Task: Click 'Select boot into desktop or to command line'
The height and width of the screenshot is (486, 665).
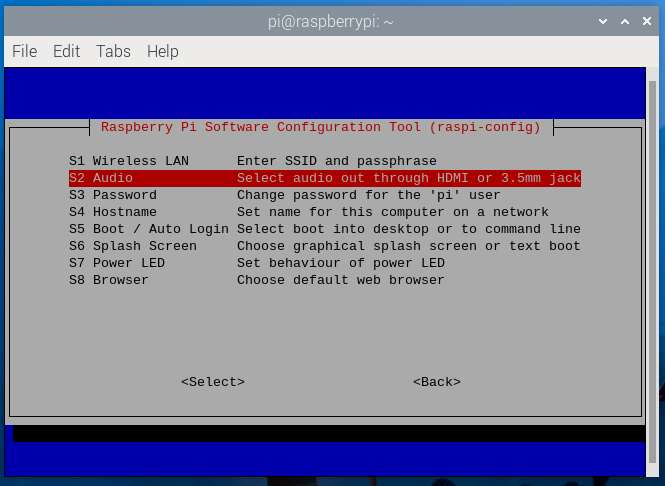Action: (x=408, y=229)
